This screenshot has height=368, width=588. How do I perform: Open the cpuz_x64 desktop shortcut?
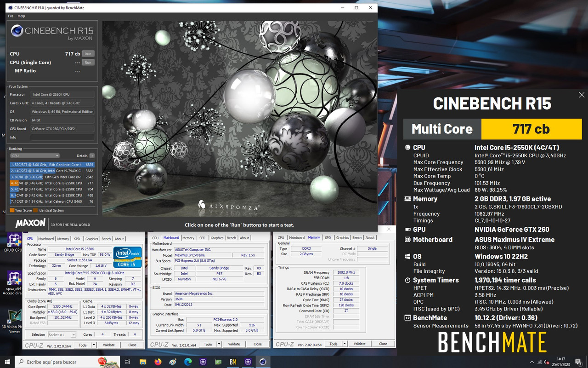[x=14, y=282]
